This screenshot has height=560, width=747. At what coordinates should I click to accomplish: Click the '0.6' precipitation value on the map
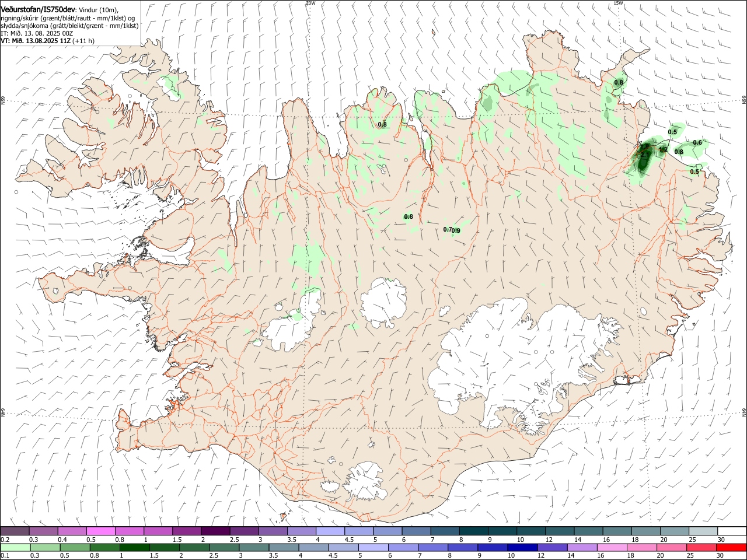pyautogui.click(x=697, y=143)
